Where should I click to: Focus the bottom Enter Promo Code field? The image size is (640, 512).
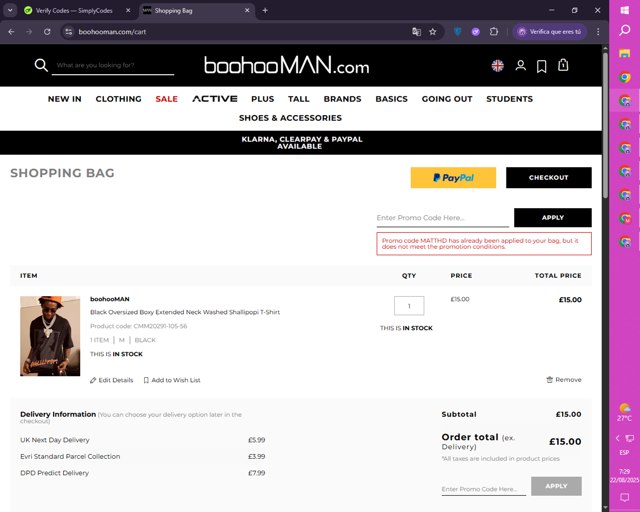(x=483, y=488)
